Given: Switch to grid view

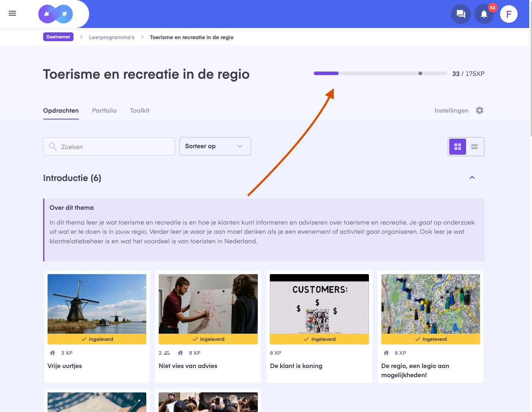Looking at the screenshot, I should click(458, 147).
